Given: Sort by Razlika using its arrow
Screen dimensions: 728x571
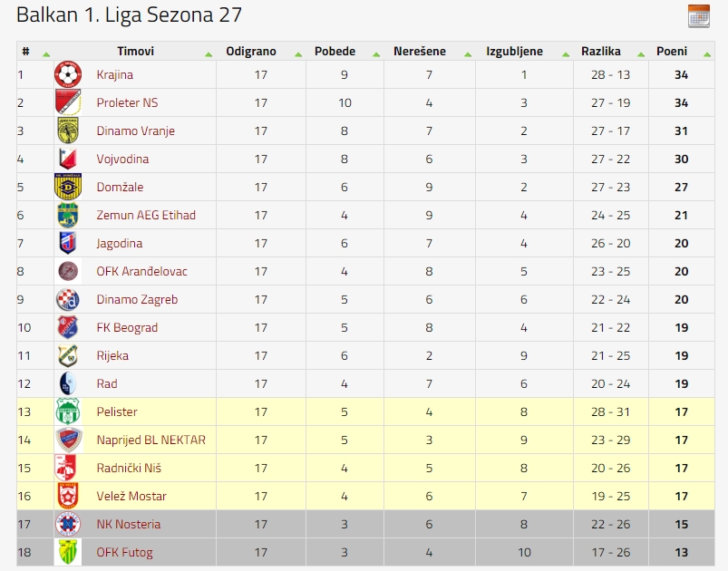Looking at the screenshot, I should point(641,54).
